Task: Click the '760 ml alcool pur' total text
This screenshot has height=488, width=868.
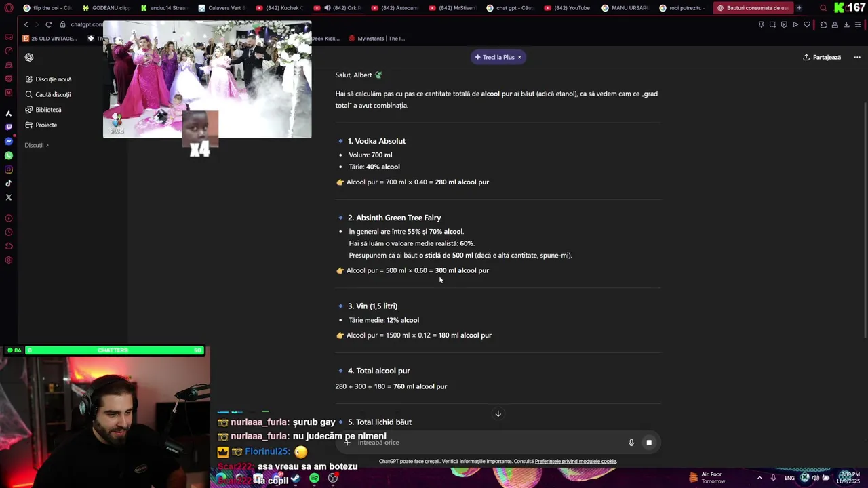Action: (x=420, y=386)
